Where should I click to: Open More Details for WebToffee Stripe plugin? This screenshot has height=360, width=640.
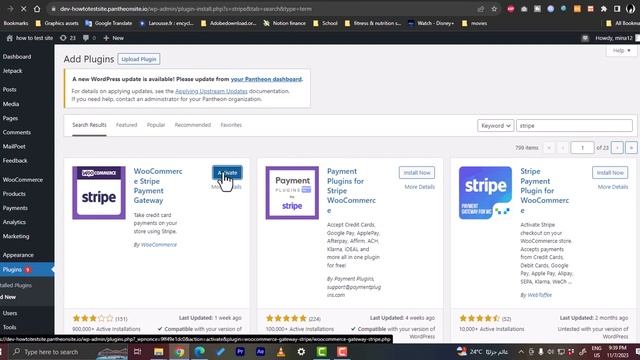613,187
